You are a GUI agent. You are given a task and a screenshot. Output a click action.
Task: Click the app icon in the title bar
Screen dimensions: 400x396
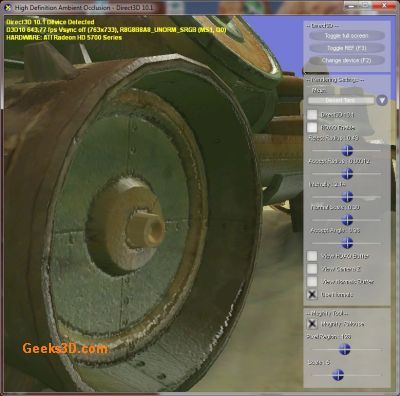pos(8,7)
